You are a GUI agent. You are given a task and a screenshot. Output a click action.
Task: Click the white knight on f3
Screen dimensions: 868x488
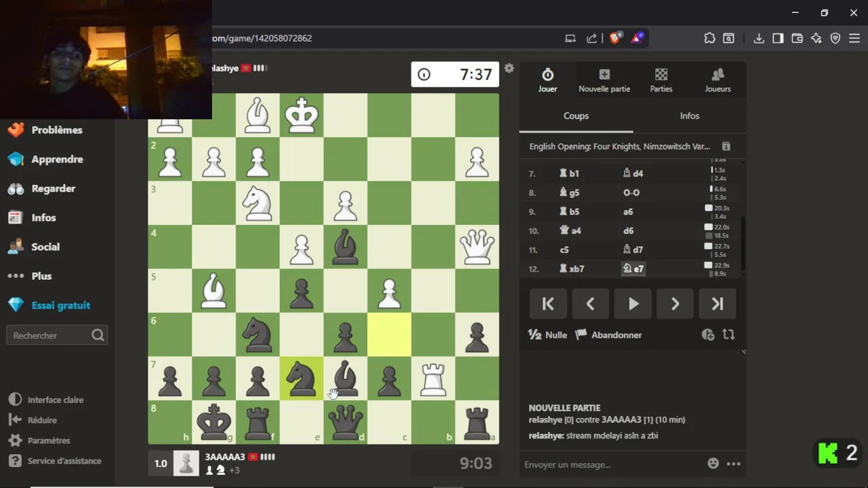(258, 203)
